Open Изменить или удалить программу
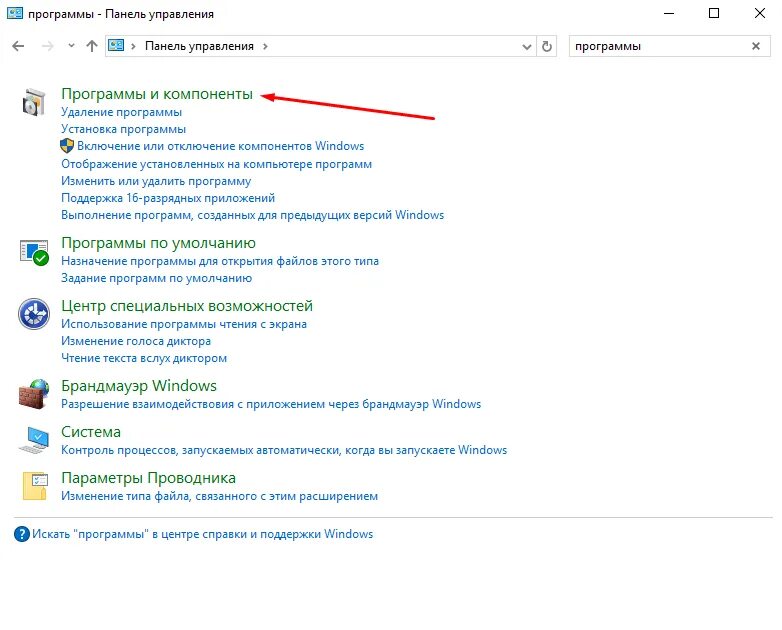782x630 pixels. point(156,181)
